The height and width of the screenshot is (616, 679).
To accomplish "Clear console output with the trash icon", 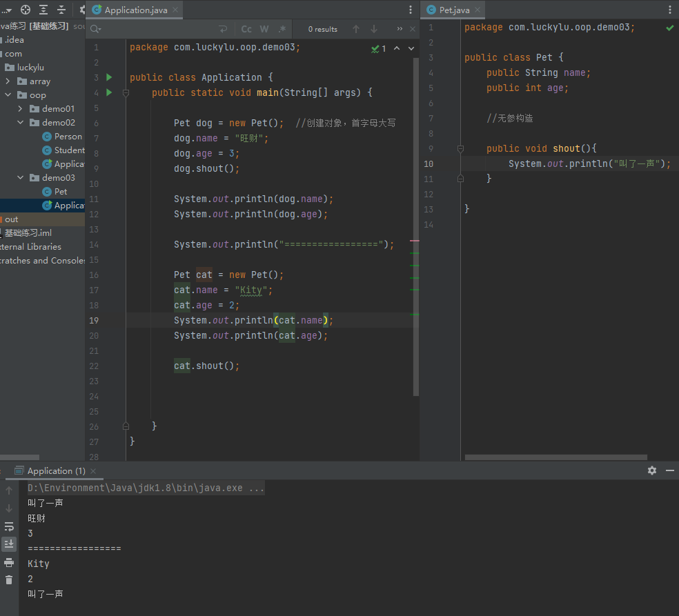I will 9,580.
